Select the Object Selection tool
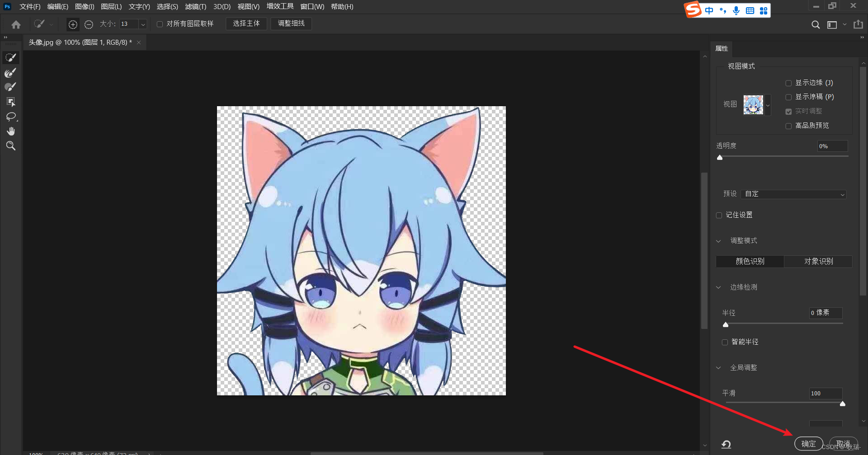868x455 pixels. (11, 102)
